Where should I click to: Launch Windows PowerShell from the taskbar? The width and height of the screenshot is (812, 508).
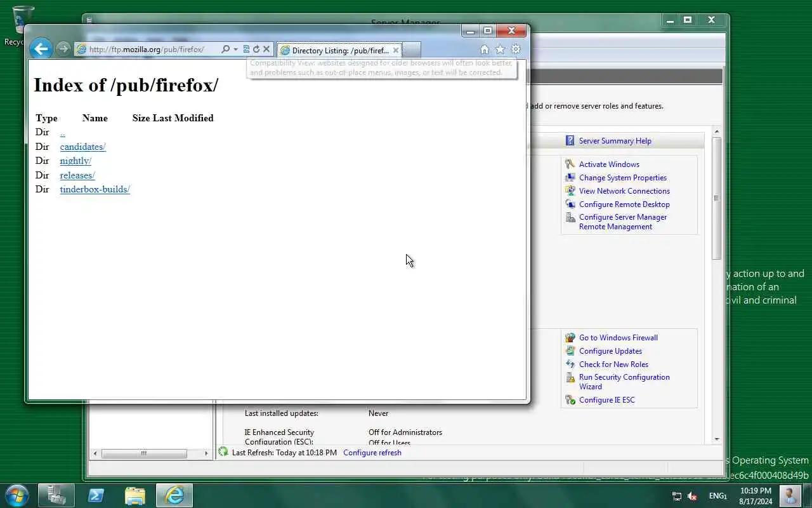click(x=96, y=495)
